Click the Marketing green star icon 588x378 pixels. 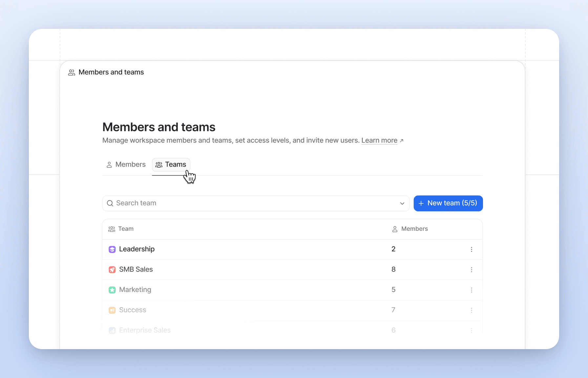click(112, 290)
